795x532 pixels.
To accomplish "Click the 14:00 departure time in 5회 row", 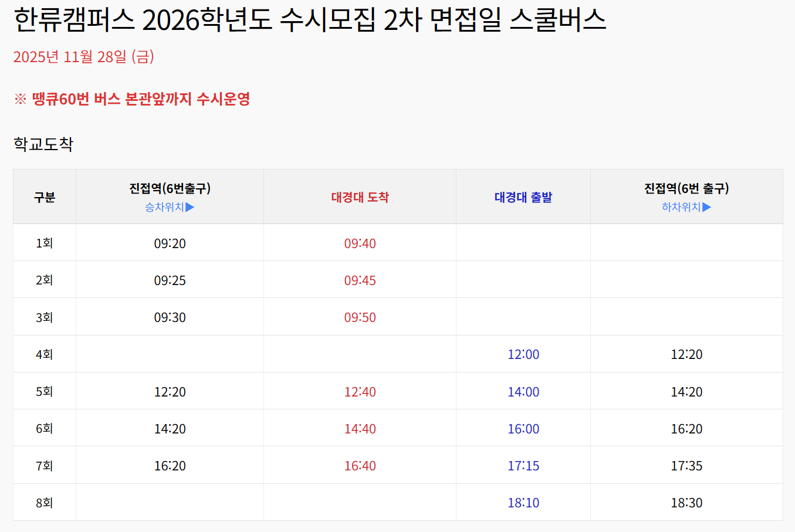I will (523, 392).
